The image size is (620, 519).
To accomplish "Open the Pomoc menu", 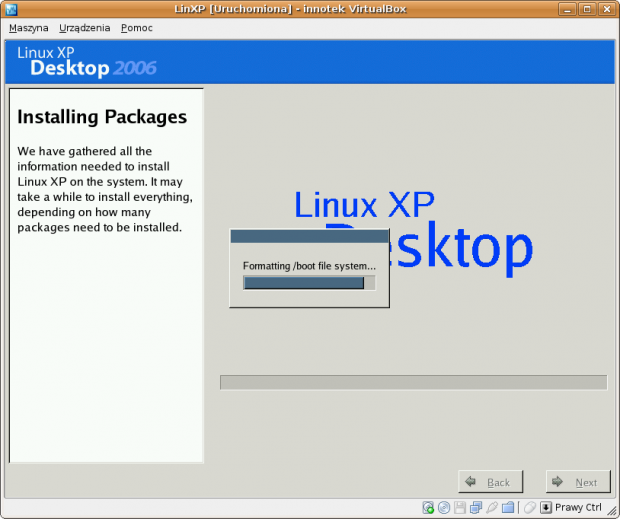I will 137,28.
